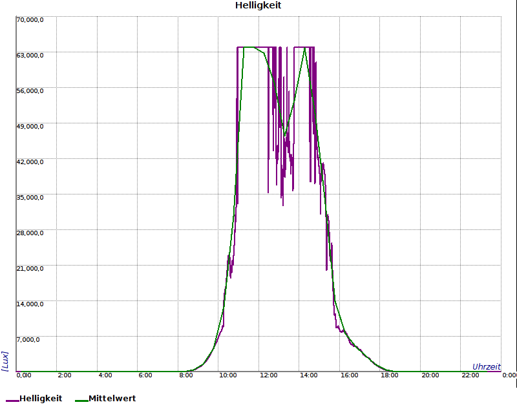Click the 21,000,0 y-axis value
517x420 pixels.
coord(30,269)
